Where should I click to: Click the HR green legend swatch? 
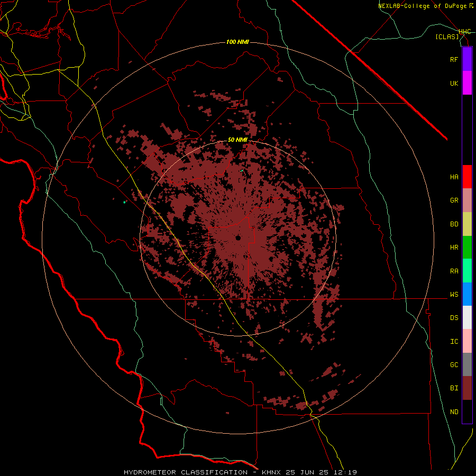point(467,248)
